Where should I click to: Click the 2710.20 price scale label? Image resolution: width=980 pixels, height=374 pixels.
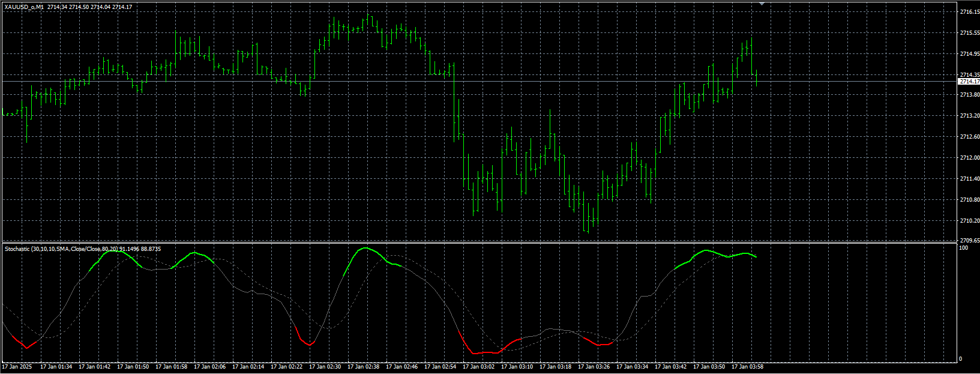pos(969,221)
